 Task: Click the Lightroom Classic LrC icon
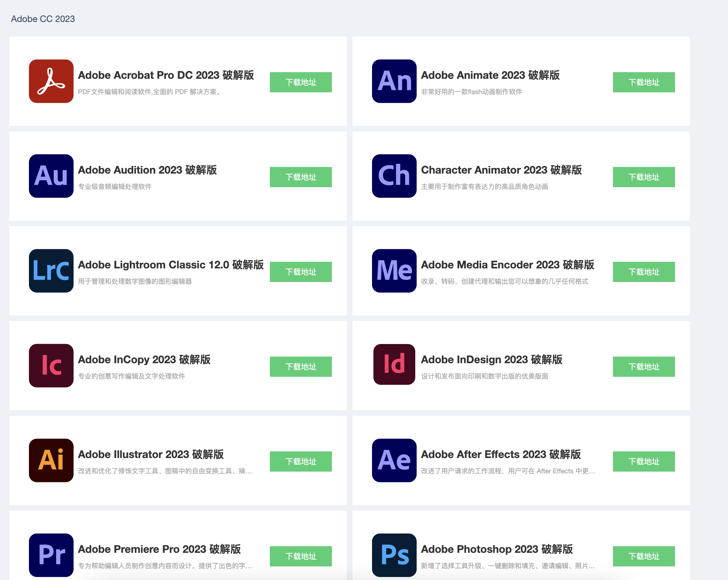(51, 271)
